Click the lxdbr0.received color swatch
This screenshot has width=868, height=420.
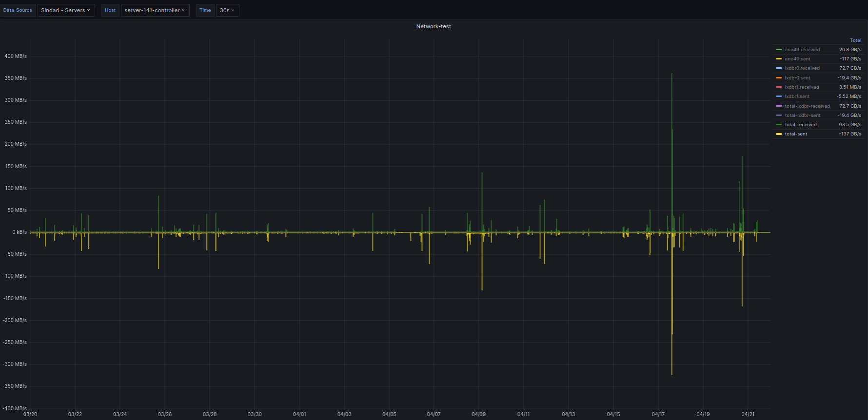click(779, 68)
